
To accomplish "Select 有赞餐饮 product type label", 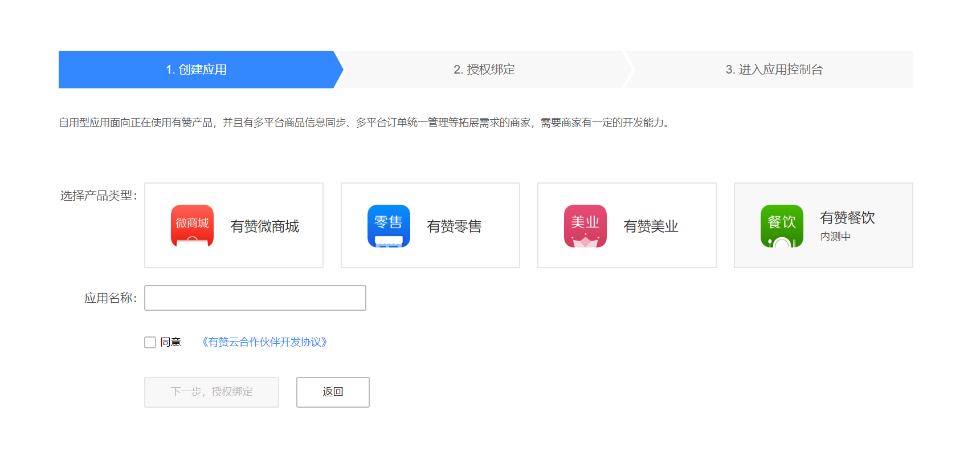I will tap(847, 218).
